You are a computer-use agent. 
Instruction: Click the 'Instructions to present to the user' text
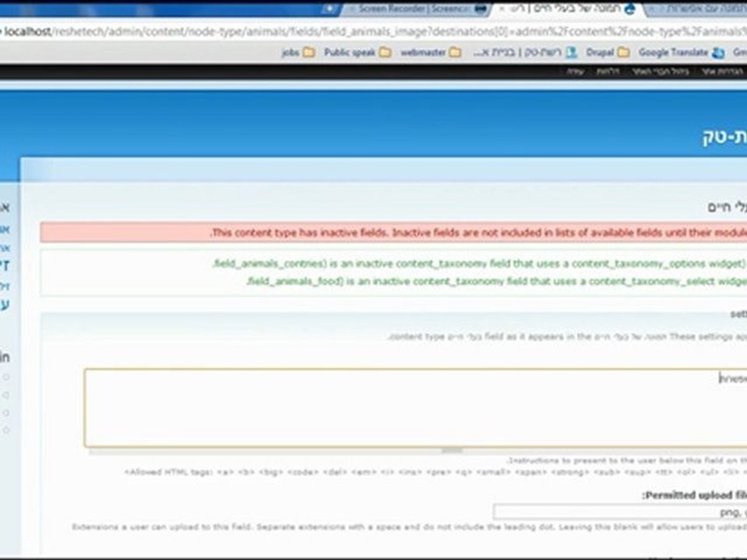point(626,461)
